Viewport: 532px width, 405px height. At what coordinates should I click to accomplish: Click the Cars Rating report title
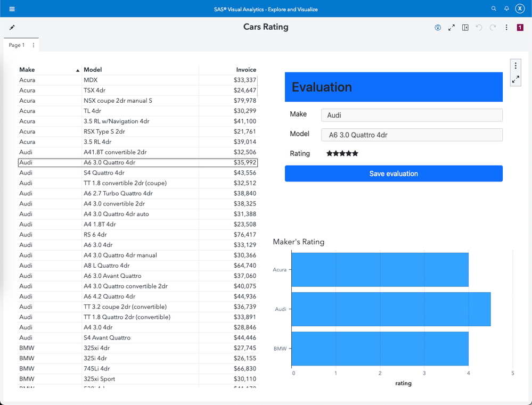(x=266, y=27)
